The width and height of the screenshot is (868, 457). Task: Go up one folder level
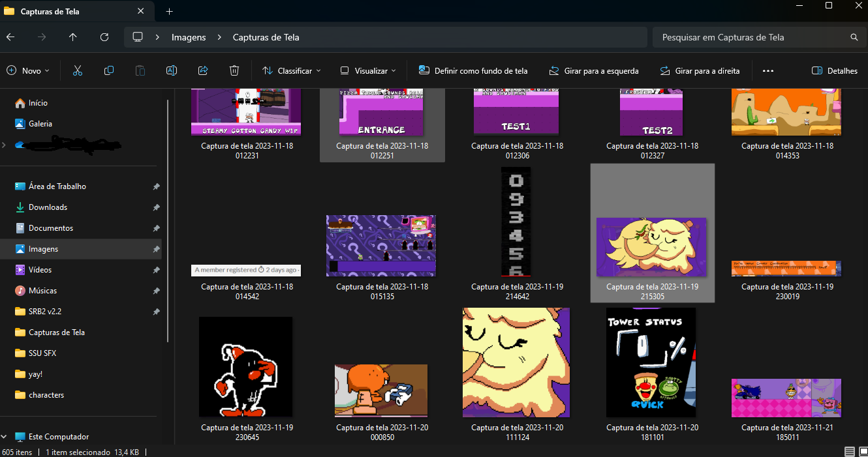coord(72,37)
